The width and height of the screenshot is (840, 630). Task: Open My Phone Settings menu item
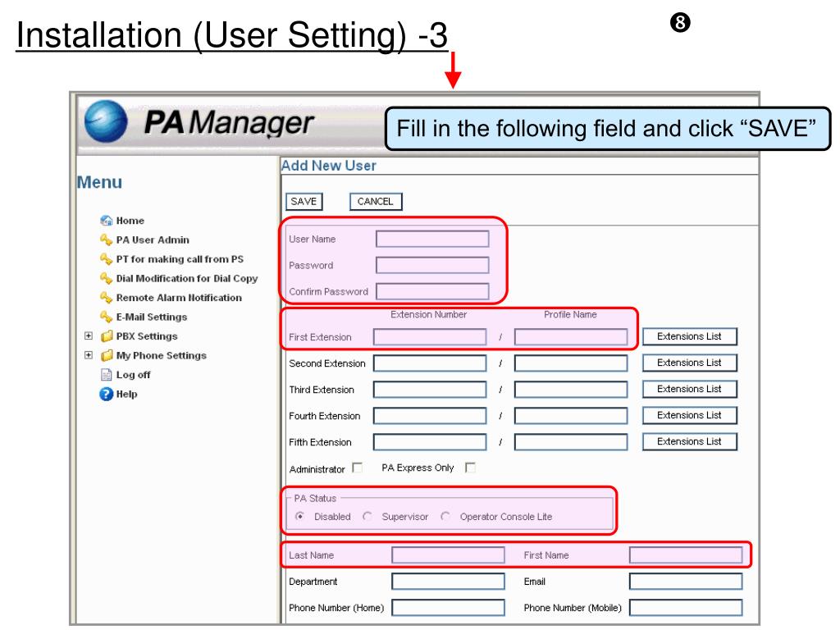click(162, 355)
